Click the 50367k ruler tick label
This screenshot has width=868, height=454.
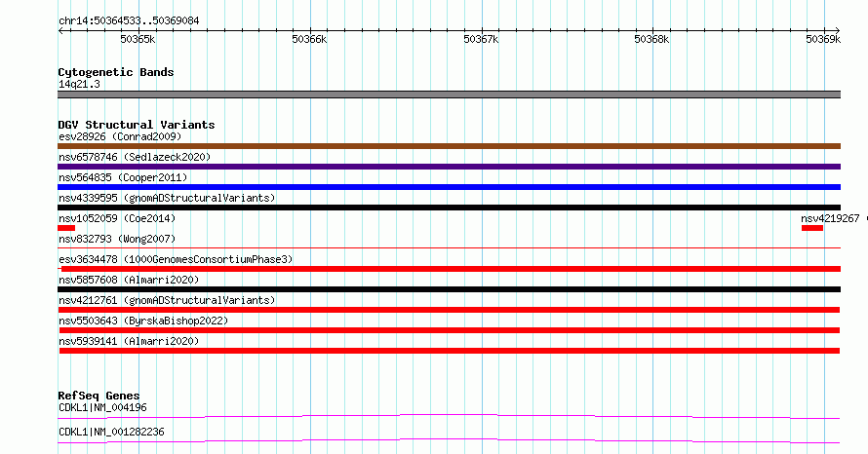(x=481, y=39)
